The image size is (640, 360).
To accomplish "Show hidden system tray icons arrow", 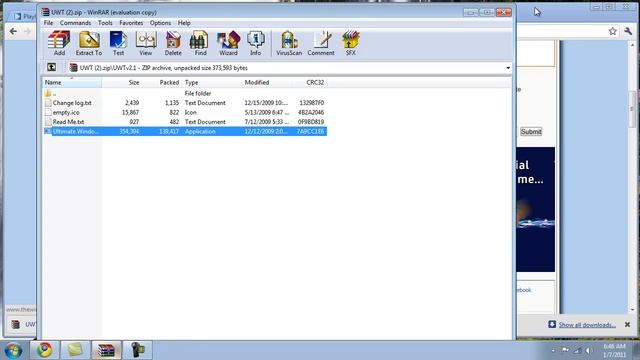I will point(553,351).
